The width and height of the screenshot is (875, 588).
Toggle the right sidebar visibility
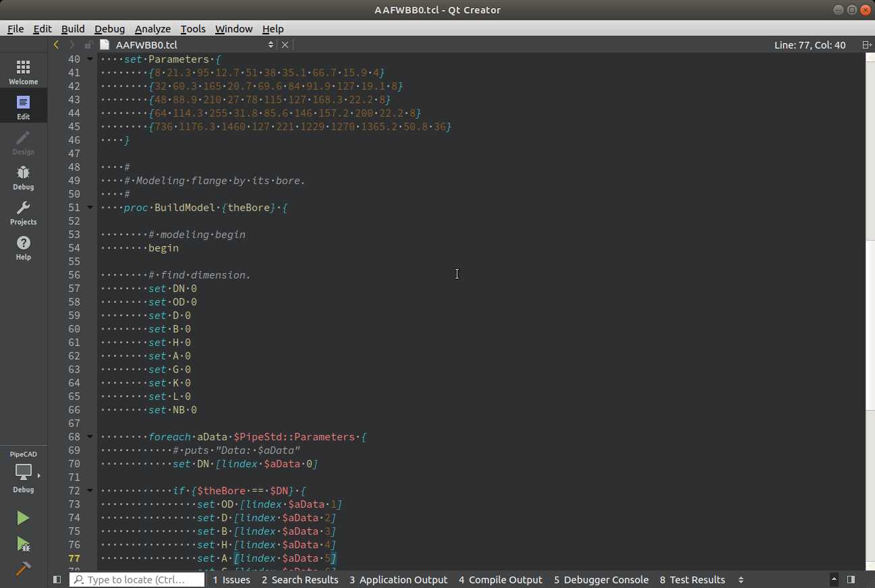pos(851,579)
